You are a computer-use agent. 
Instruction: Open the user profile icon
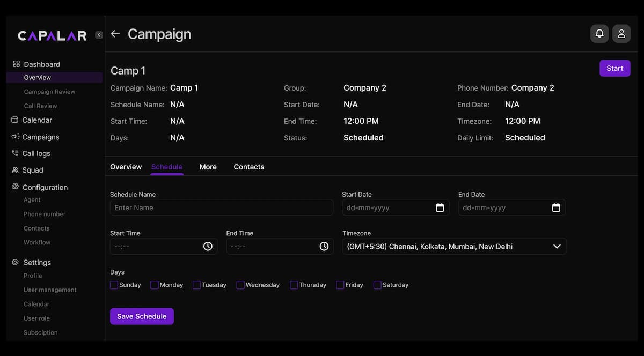[621, 34]
